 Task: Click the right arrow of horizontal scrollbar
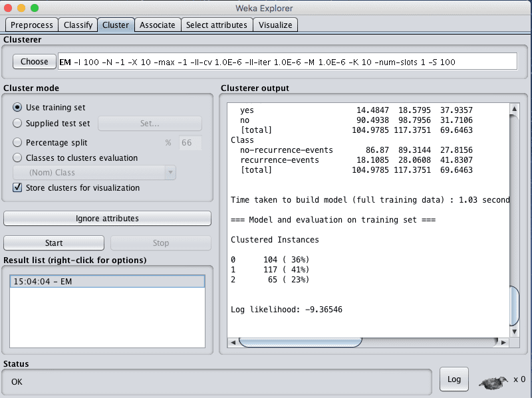point(503,342)
